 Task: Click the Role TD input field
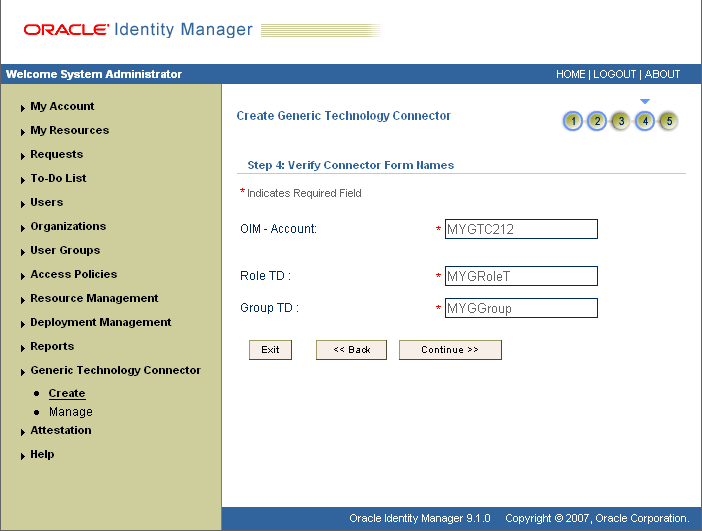pos(521,276)
